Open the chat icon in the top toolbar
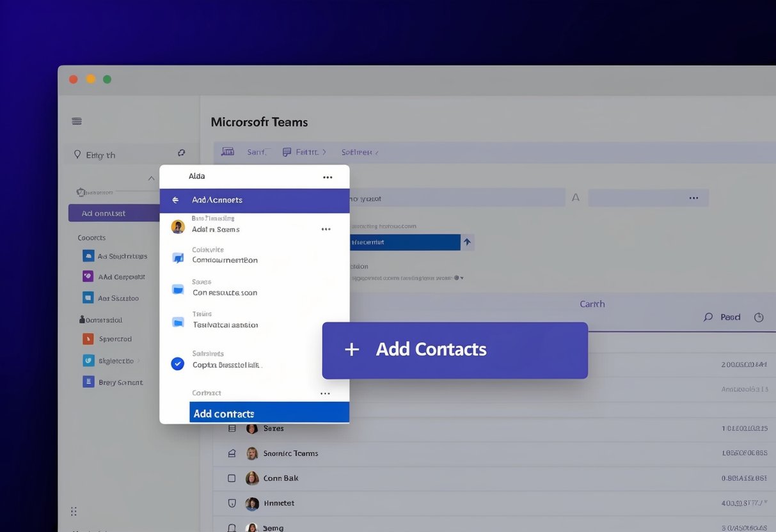 (x=286, y=152)
